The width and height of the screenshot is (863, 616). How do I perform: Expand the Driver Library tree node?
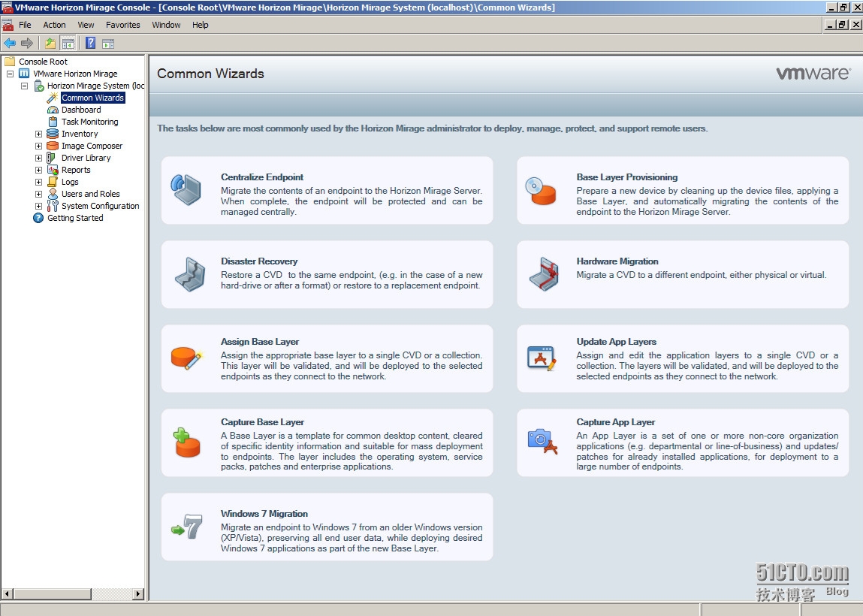pyautogui.click(x=38, y=158)
